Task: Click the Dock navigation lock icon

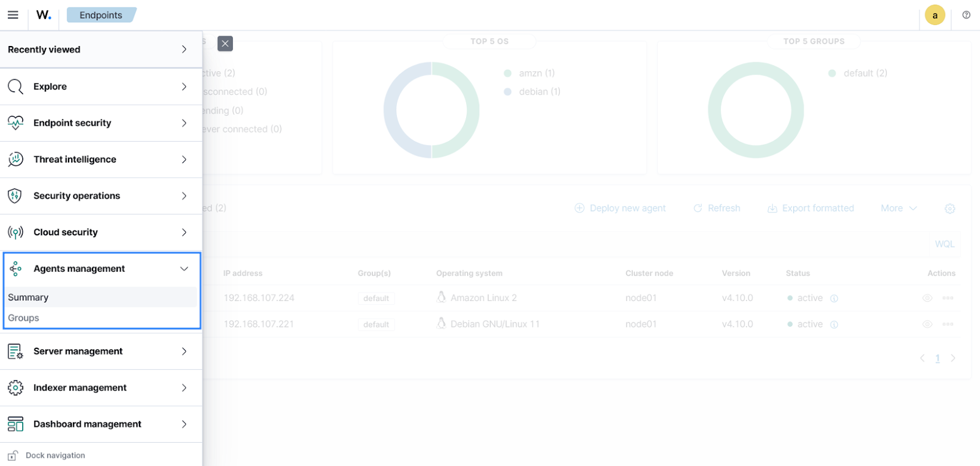Action: coord(12,456)
